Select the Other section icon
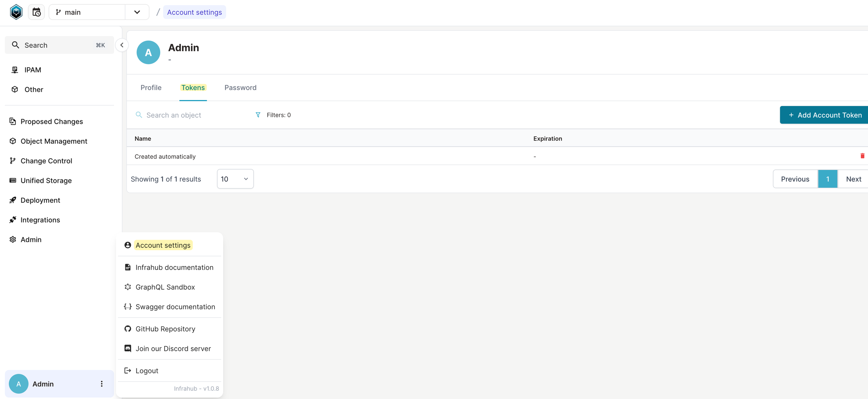The image size is (868, 399). point(14,89)
